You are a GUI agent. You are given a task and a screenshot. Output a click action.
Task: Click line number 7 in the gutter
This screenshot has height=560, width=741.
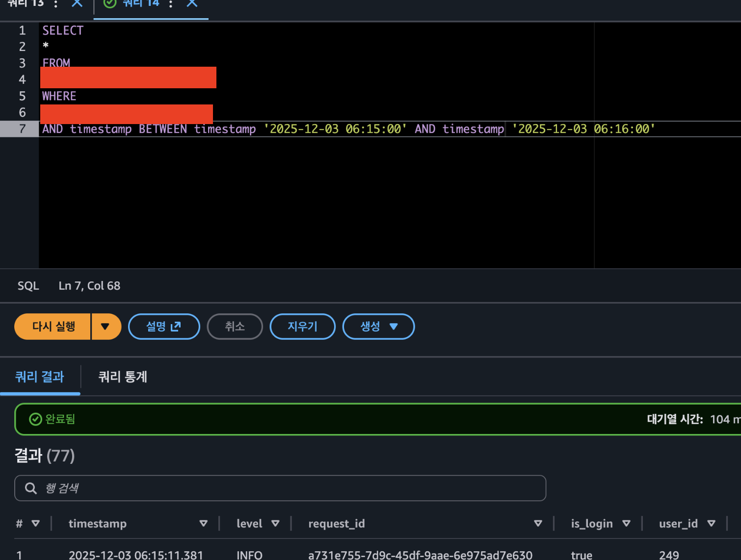click(x=22, y=129)
